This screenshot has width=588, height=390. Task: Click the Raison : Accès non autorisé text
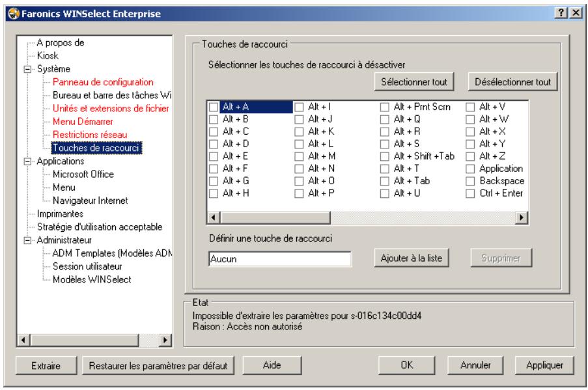coord(247,327)
